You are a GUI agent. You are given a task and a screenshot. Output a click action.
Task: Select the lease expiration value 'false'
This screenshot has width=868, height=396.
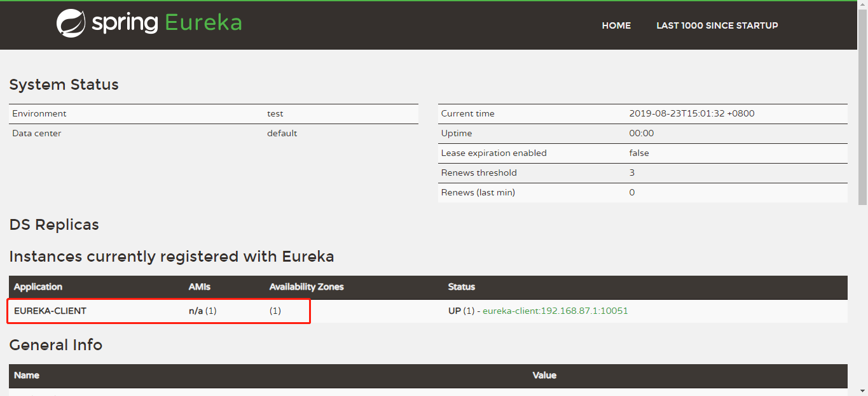tap(639, 153)
